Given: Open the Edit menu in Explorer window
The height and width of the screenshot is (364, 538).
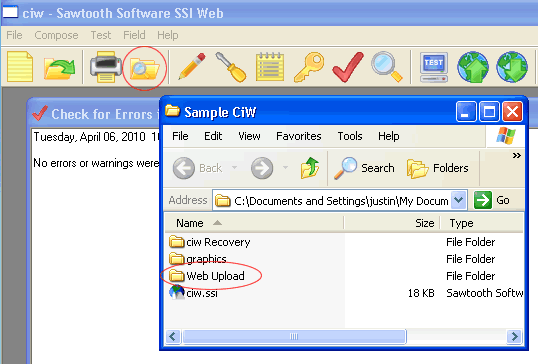Looking at the screenshot, I should coord(213,136).
